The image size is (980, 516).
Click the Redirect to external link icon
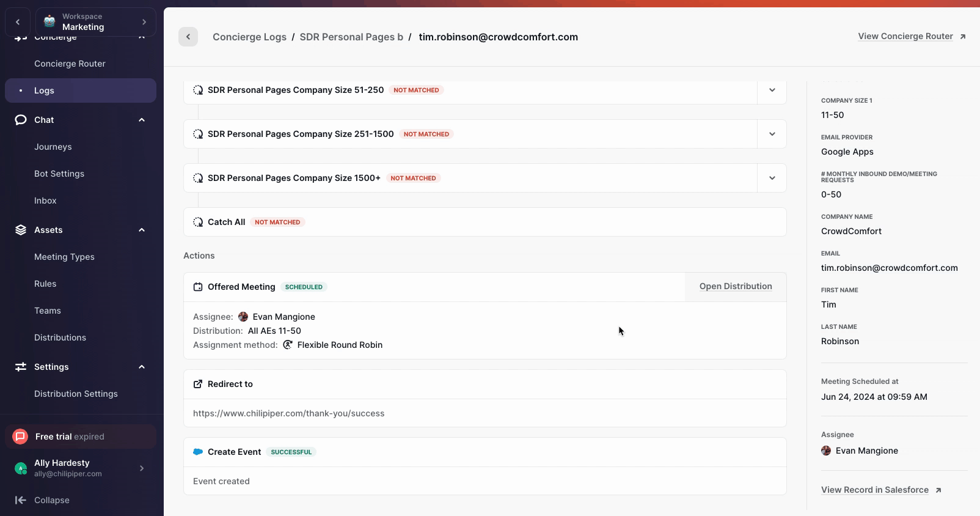(198, 384)
